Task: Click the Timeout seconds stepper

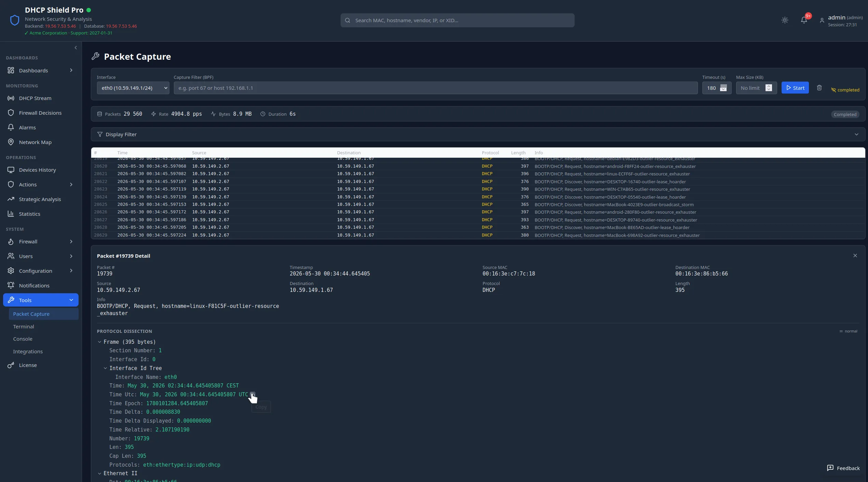Action: click(723, 88)
